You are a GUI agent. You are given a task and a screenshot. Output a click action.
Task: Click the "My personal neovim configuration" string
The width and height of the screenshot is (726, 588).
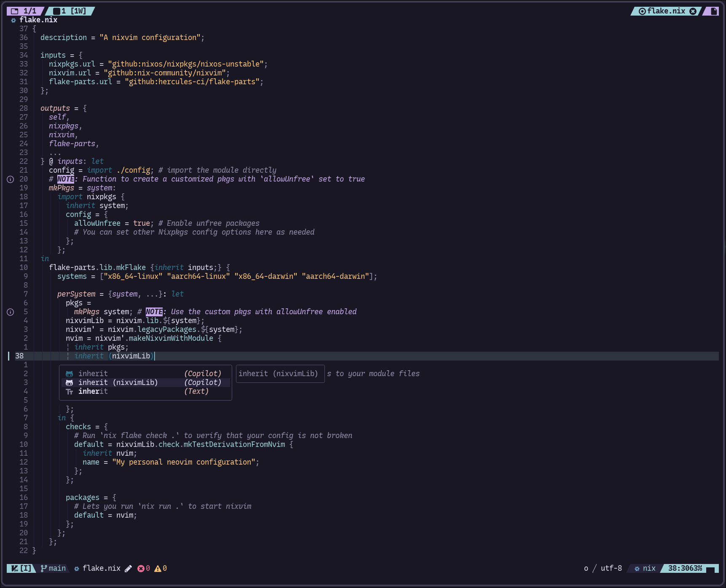click(x=184, y=462)
